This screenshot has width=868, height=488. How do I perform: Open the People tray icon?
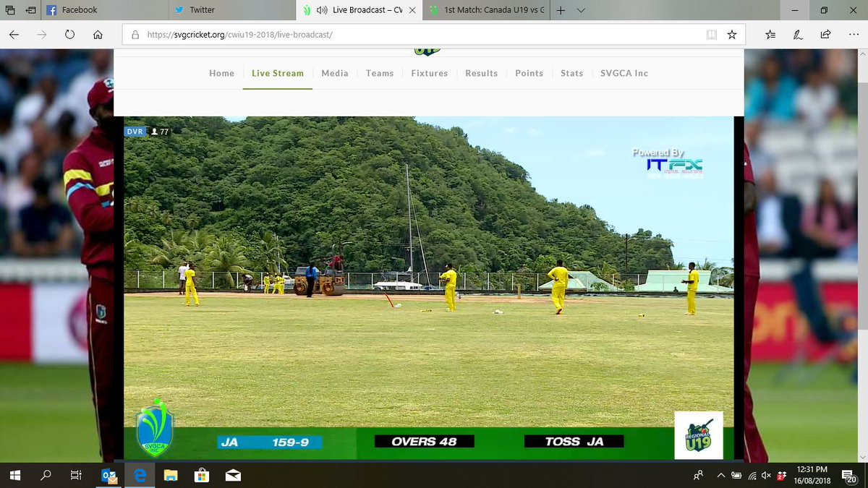(698, 476)
